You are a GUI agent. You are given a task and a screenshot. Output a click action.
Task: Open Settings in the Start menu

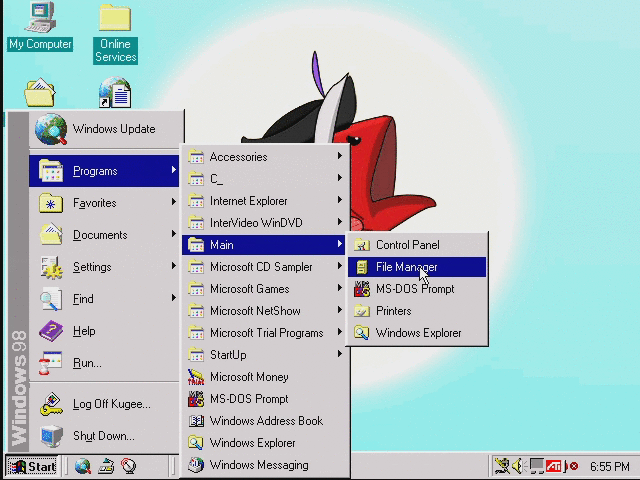104,267
